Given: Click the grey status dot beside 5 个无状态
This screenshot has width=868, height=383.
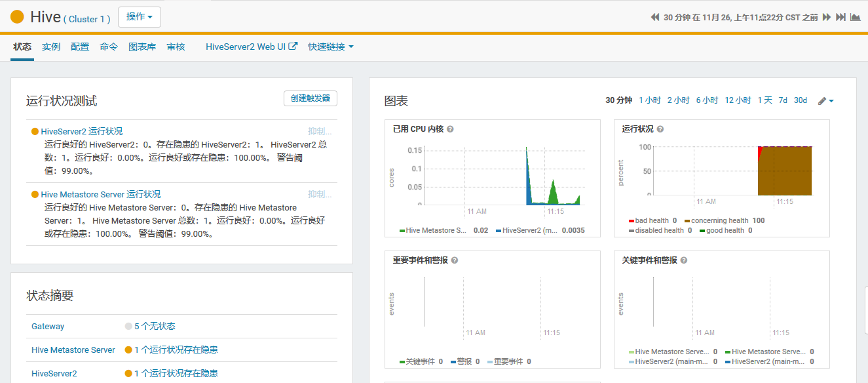Looking at the screenshot, I should [x=128, y=327].
